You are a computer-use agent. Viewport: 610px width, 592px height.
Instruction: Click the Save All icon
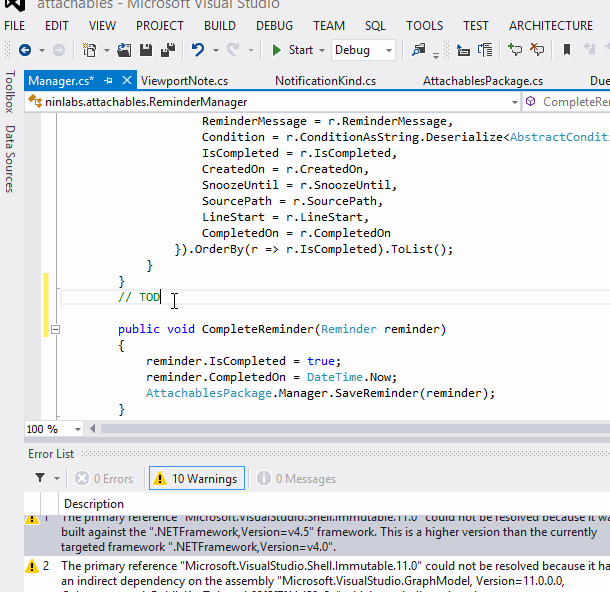point(168,50)
